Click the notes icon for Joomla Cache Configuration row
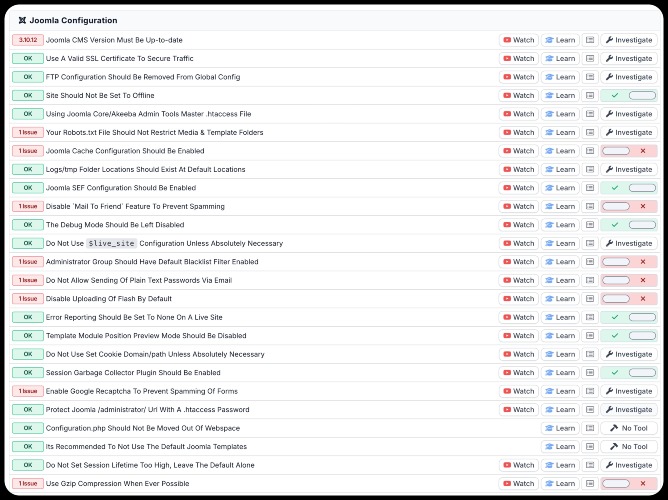This screenshot has height=500, width=668. coord(590,151)
